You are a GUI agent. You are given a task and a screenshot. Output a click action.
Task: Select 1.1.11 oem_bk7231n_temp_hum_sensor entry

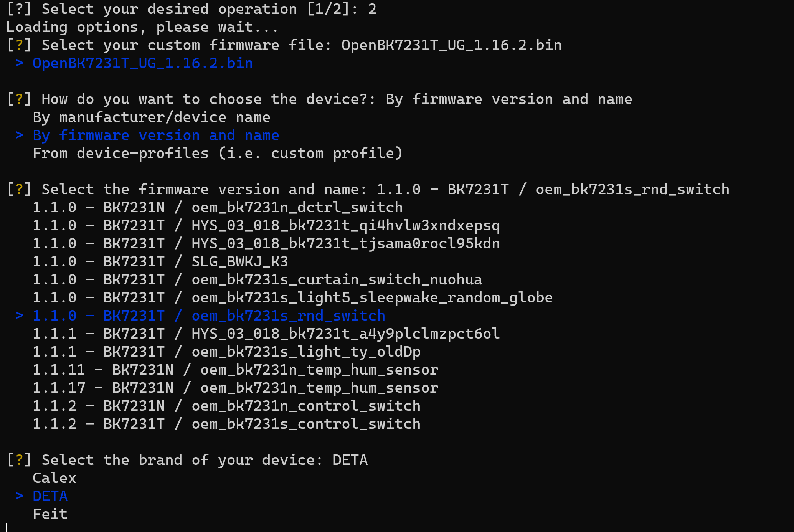235,370
